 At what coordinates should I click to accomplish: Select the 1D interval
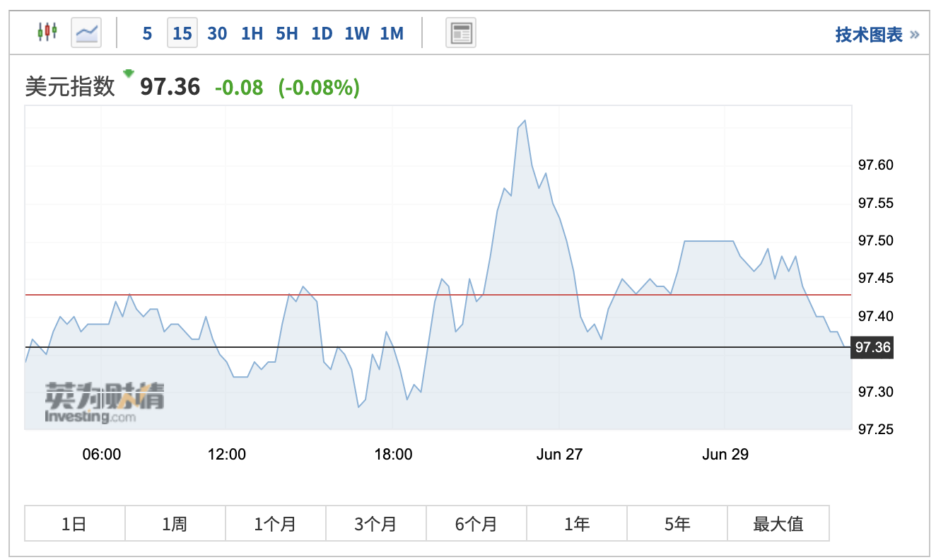(322, 33)
